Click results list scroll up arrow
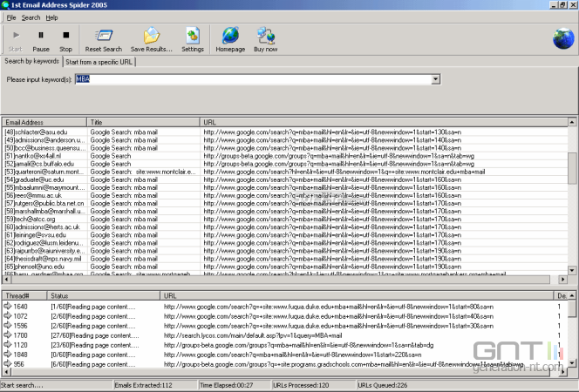The width and height of the screenshot is (579, 392). (x=572, y=122)
